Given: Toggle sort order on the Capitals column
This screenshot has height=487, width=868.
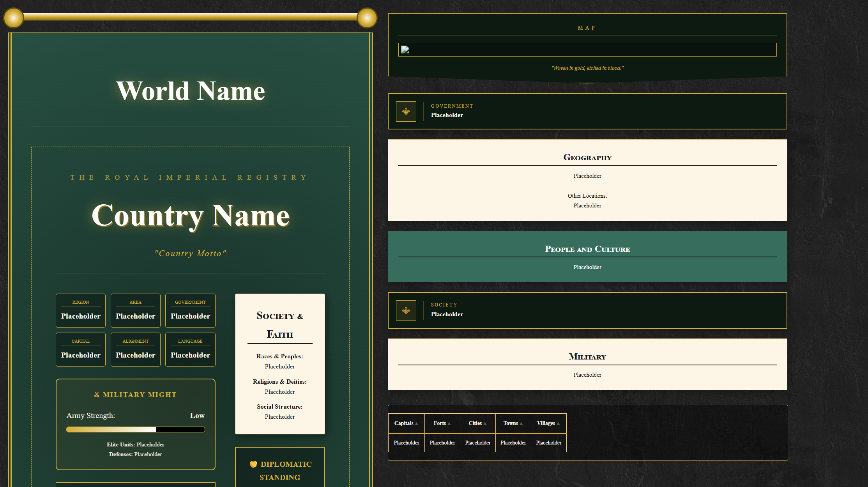Looking at the screenshot, I should 416,423.
